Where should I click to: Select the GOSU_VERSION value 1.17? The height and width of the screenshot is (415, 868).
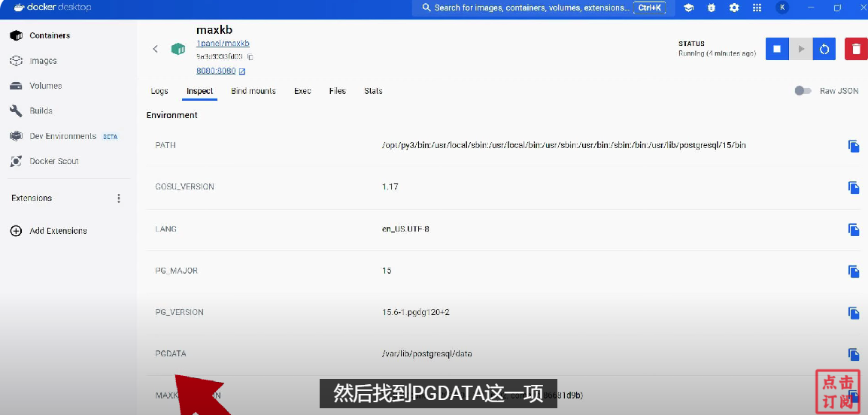tap(390, 186)
